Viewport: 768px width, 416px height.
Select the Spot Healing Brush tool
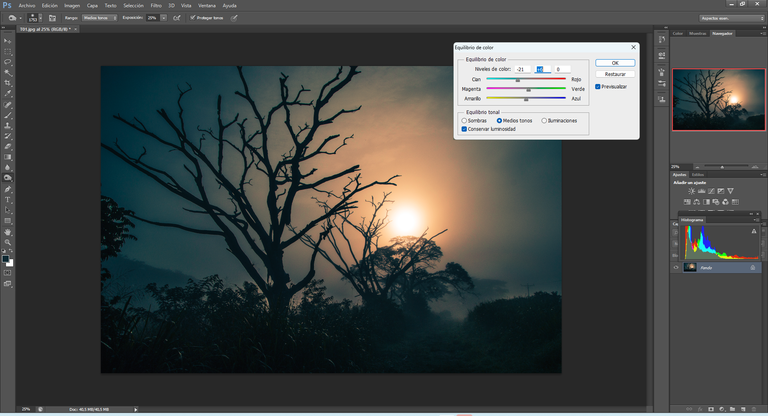(7, 105)
